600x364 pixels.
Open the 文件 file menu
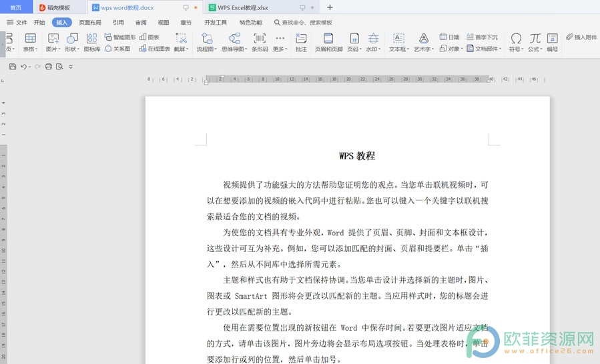[x=17, y=23]
